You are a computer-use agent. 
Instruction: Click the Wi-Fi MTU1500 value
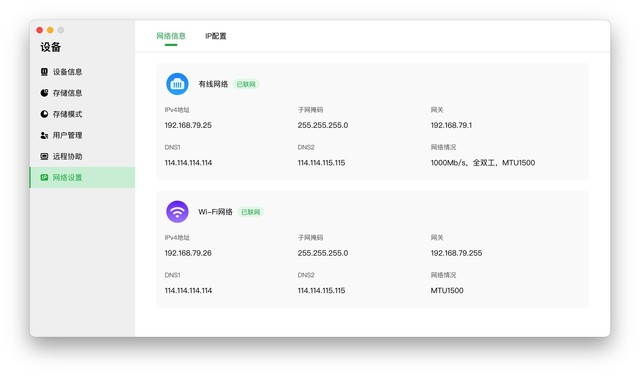click(447, 291)
